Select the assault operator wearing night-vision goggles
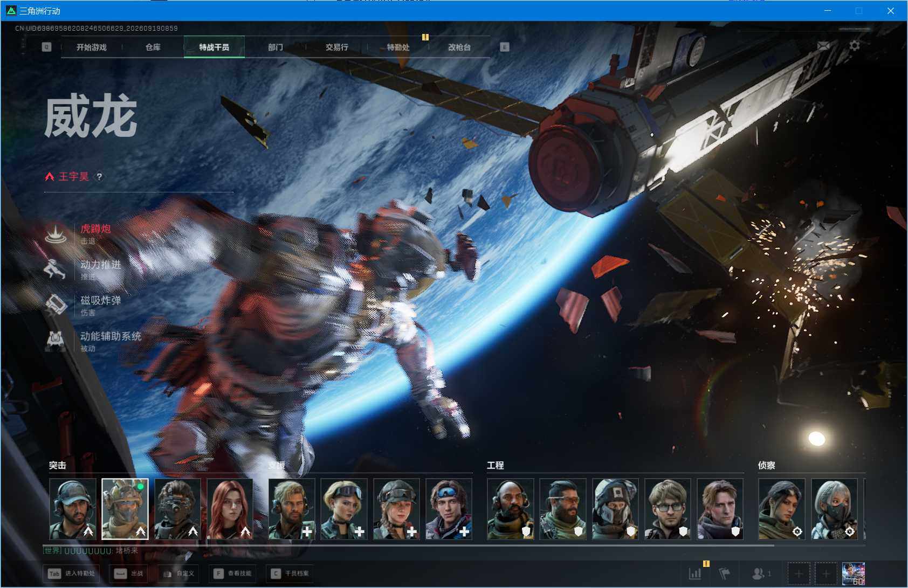 click(177, 509)
